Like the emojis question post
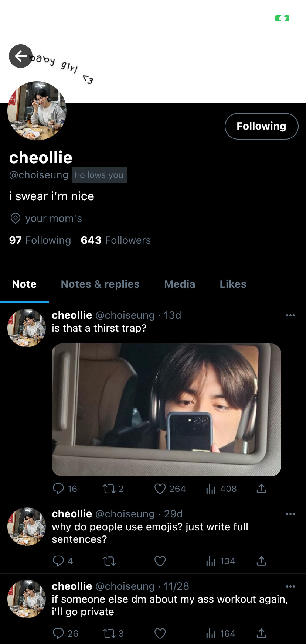Screen dimensions: 306x644 (x=160, y=561)
